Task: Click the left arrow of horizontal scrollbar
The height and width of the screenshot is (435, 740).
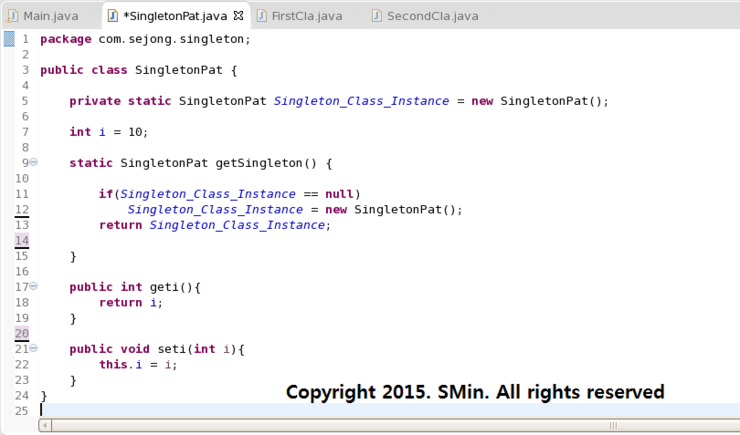Action: (45, 426)
